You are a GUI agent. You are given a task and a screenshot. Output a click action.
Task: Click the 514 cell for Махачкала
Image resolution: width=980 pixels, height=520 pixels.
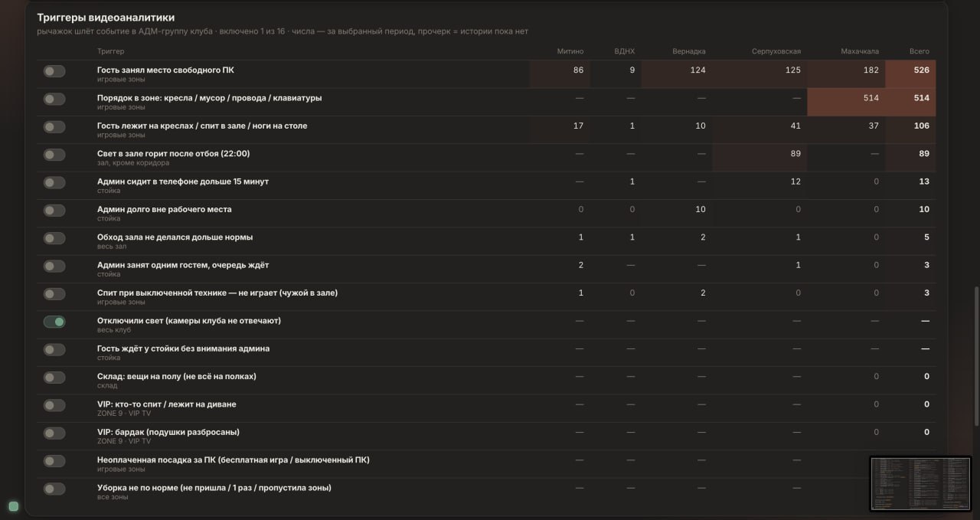click(847, 102)
